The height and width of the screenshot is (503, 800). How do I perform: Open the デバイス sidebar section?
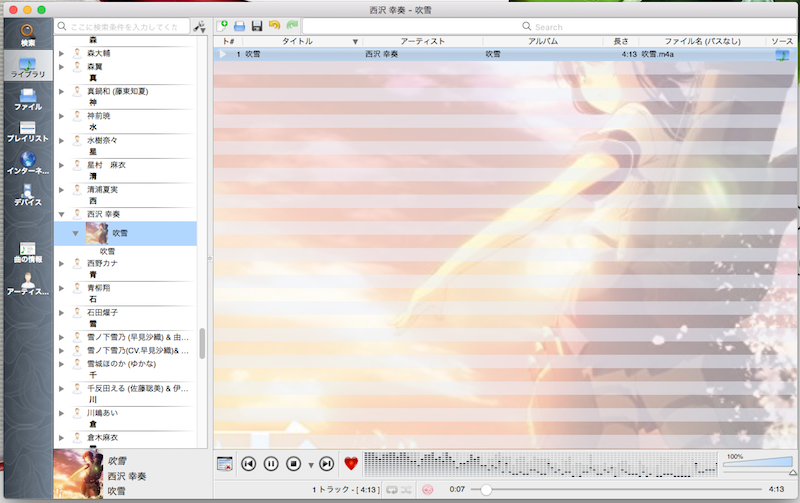[27, 195]
